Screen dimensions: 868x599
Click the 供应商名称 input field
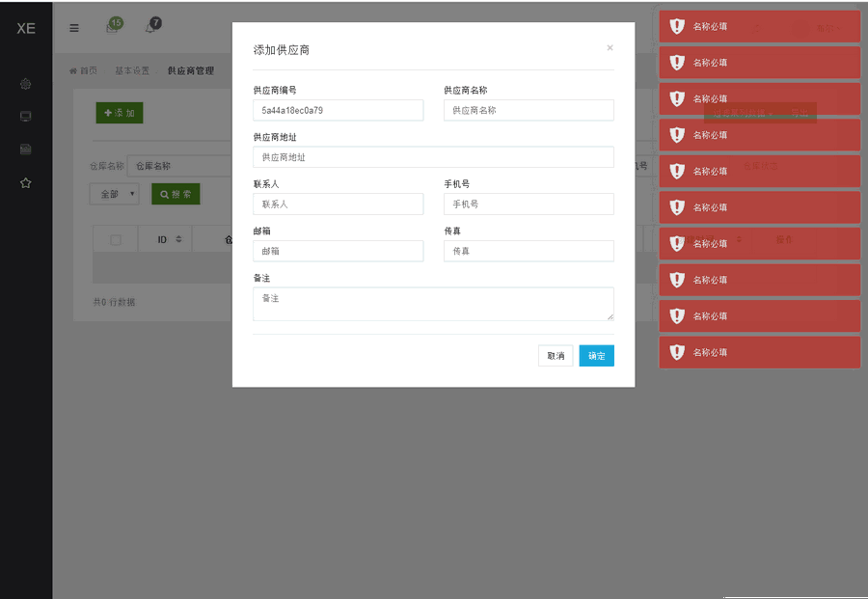527,110
